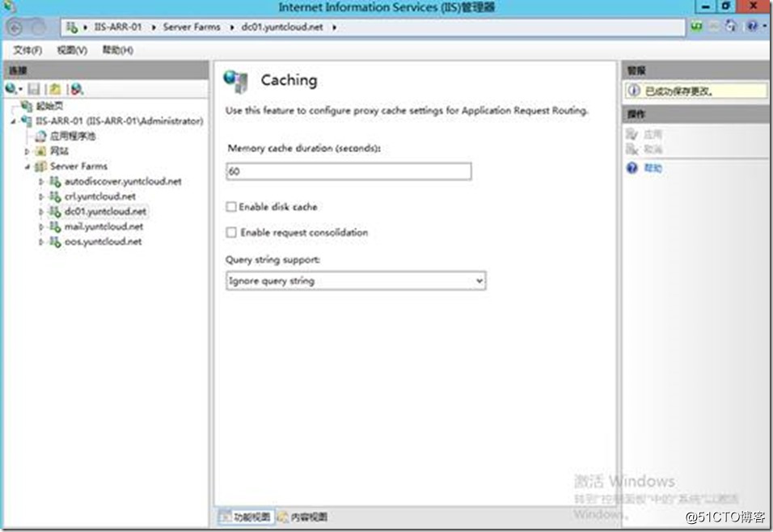The image size is (773, 532).
Task: Open the File (文件) menu
Action: click(x=27, y=50)
